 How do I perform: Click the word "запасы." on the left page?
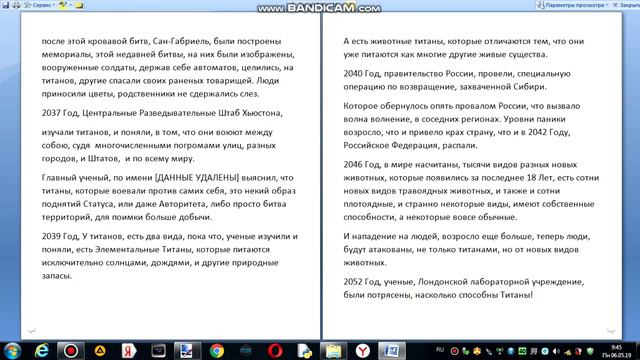[57, 276]
